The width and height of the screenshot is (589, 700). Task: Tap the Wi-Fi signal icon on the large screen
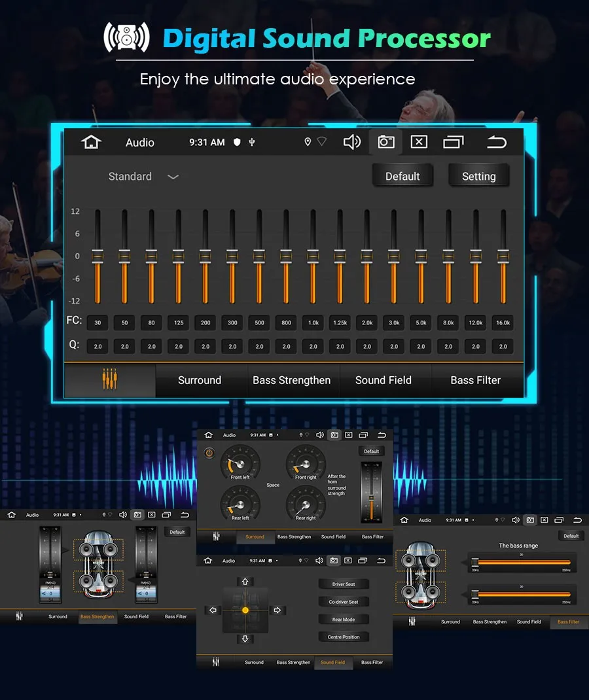(321, 141)
